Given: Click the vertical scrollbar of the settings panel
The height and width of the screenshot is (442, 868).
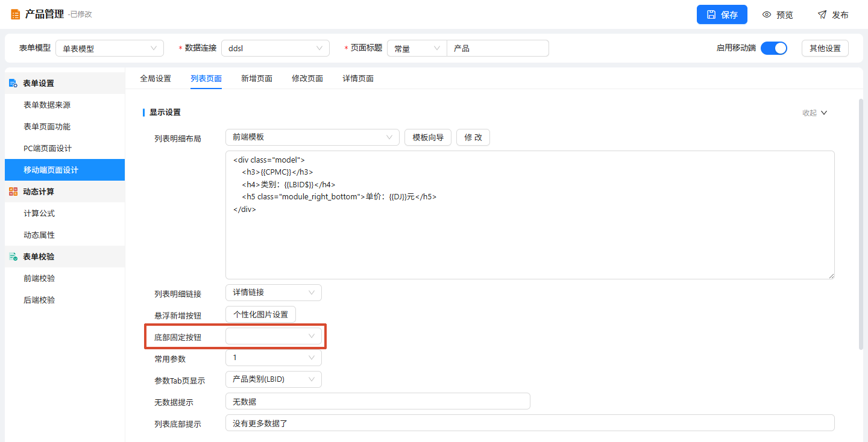Looking at the screenshot, I should coord(860,223).
